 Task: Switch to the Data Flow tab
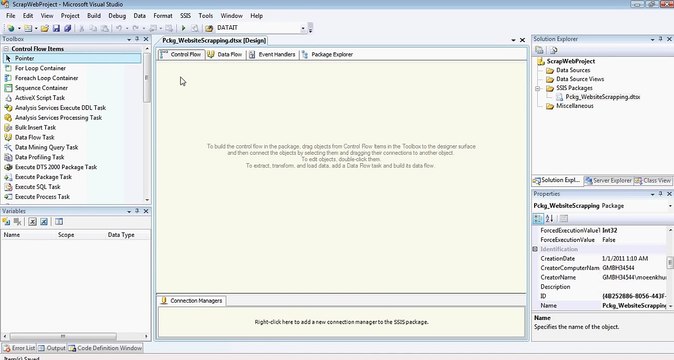coord(225,55)
